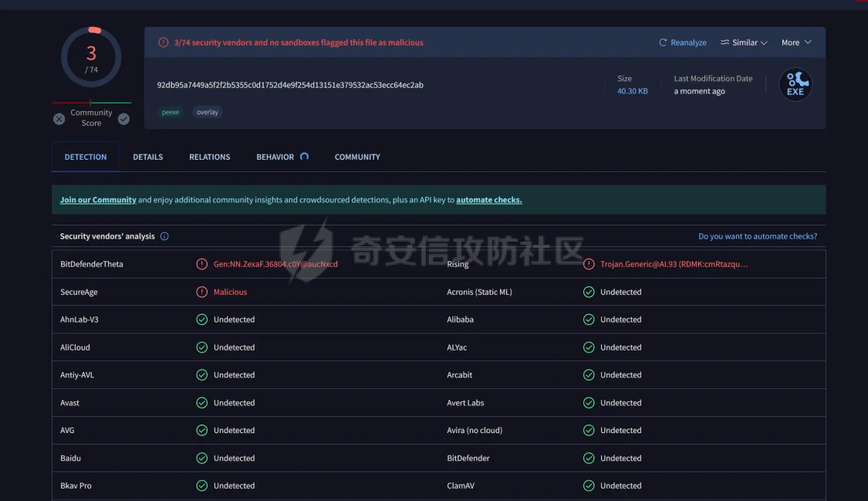Open the Similar dropdown menu
868x501 pixels.
click(744, 42)
